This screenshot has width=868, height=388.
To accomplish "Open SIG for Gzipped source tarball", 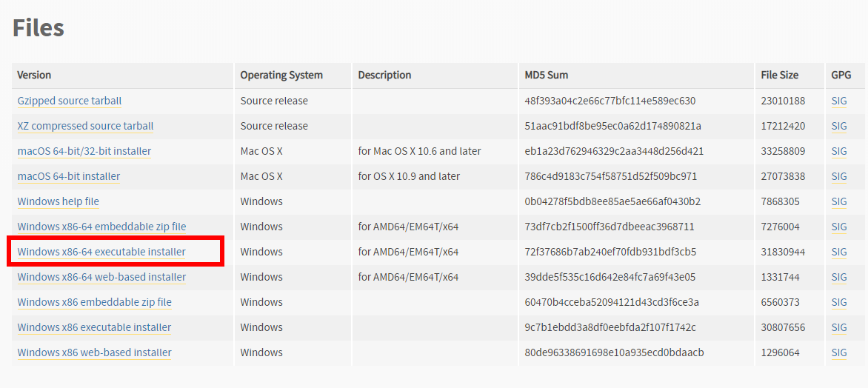I will [839, 101].
